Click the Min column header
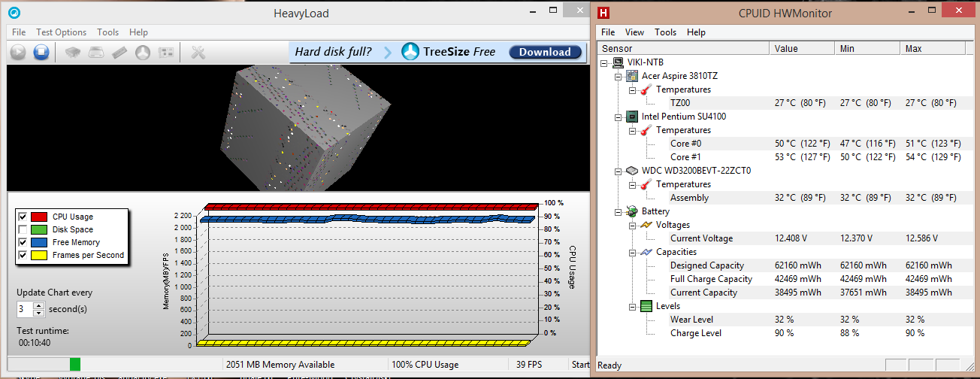 click(x=867, y=48)
